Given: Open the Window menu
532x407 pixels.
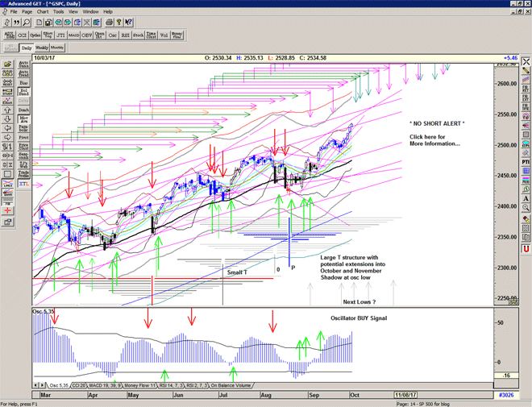Looking at the screenshot, I should pos(91,12).
